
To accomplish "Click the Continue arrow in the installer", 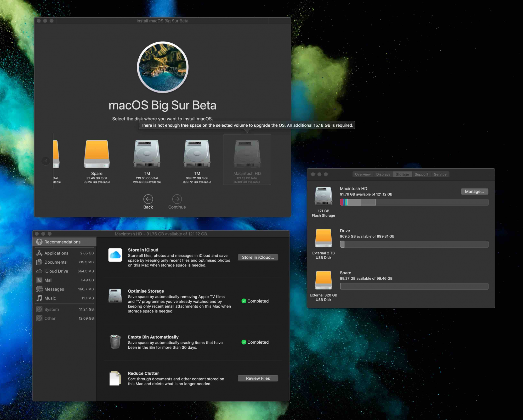I will [x=177, y=199].
